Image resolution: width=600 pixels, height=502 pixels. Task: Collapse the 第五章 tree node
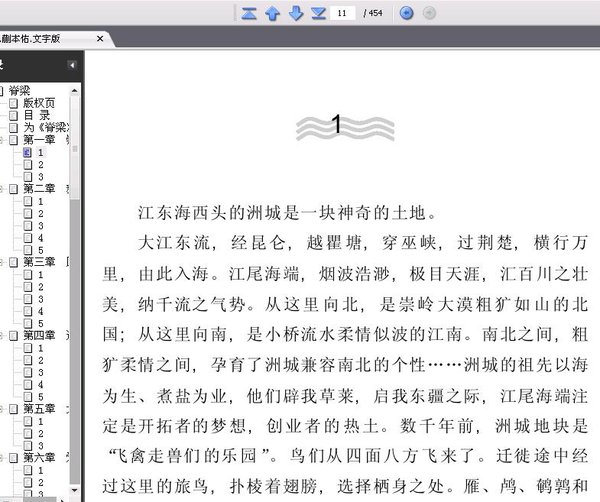2,409
